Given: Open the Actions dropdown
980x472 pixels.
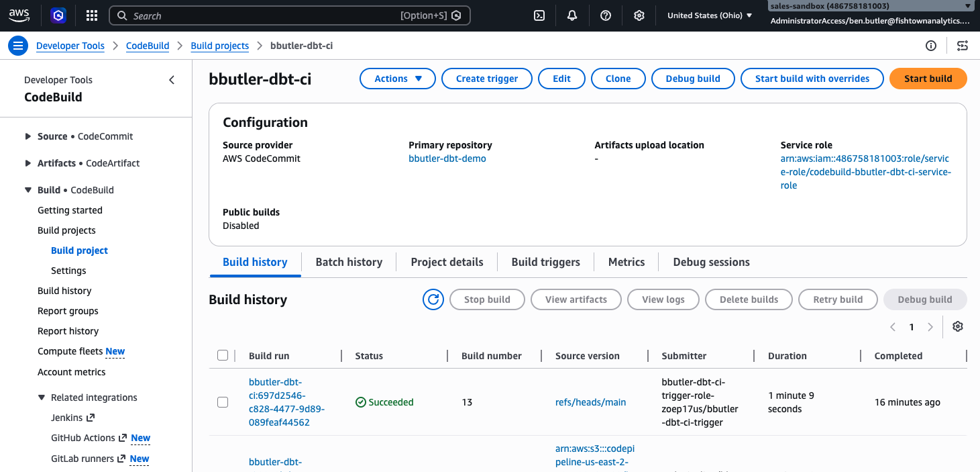Looking at the screenshot, I should point(398,79).
